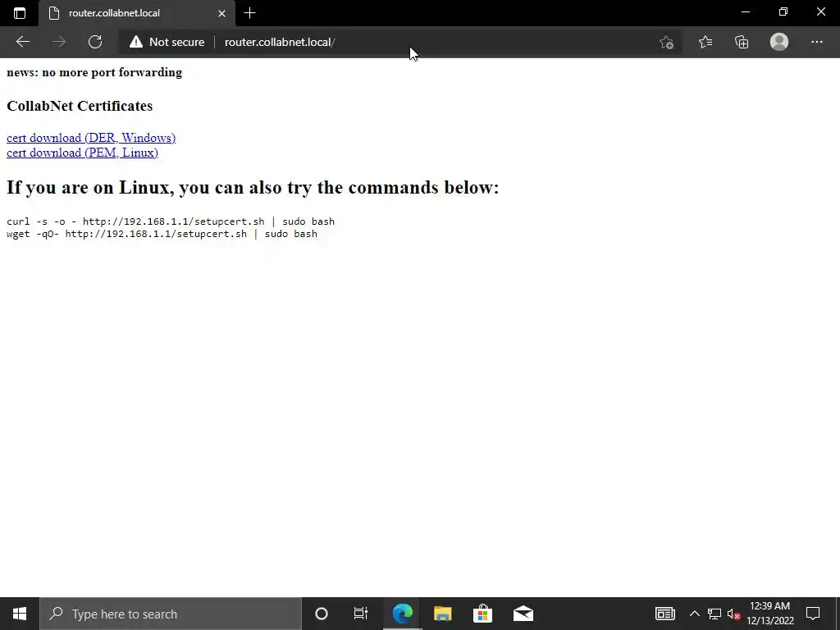Viewport: 840px width, 630px height.
Task: Open News and interests widget
Action: (664, 614)
